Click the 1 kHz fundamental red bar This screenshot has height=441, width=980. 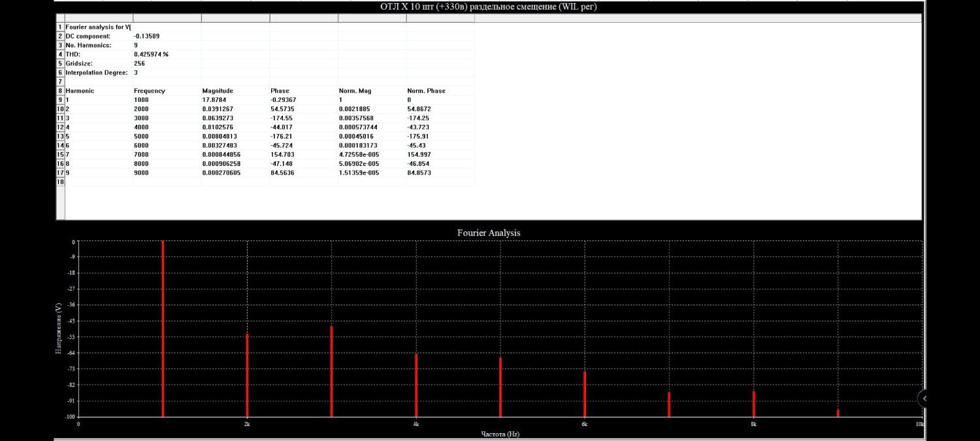pos(163,329)
